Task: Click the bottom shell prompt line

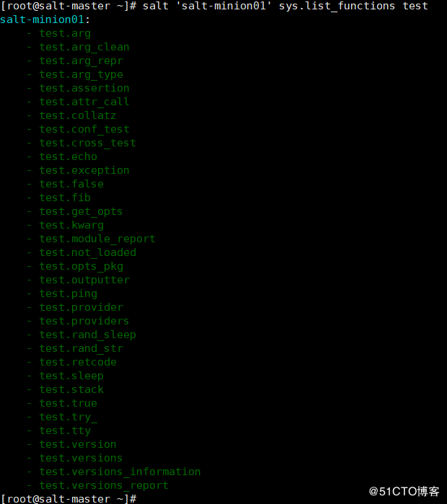Action: [x=68, y=499]
